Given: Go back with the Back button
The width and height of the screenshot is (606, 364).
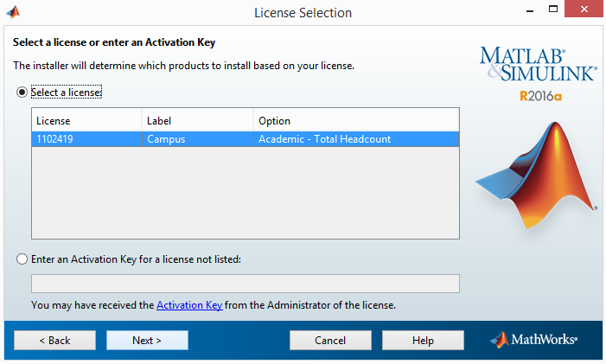Looking at the screenshot, I should click(54, 340).
